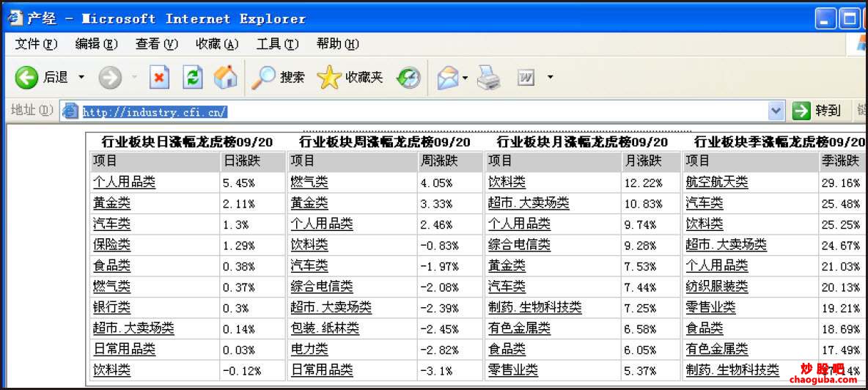Viewport: 868px width, 390px height.
Task: Open 零售业类 link in the monthly ranking
Action: click(513, 369)
